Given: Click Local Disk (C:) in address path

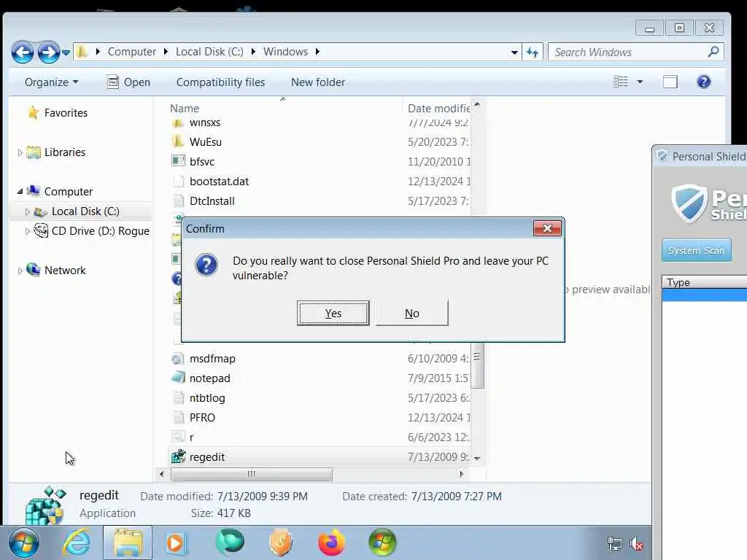Looking at the screenshot, I should 209,52.
